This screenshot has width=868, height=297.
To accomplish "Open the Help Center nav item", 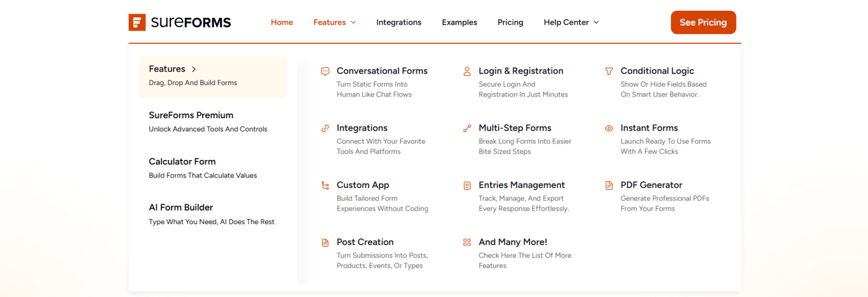I will pyautogui.click(x=566, y=22).
